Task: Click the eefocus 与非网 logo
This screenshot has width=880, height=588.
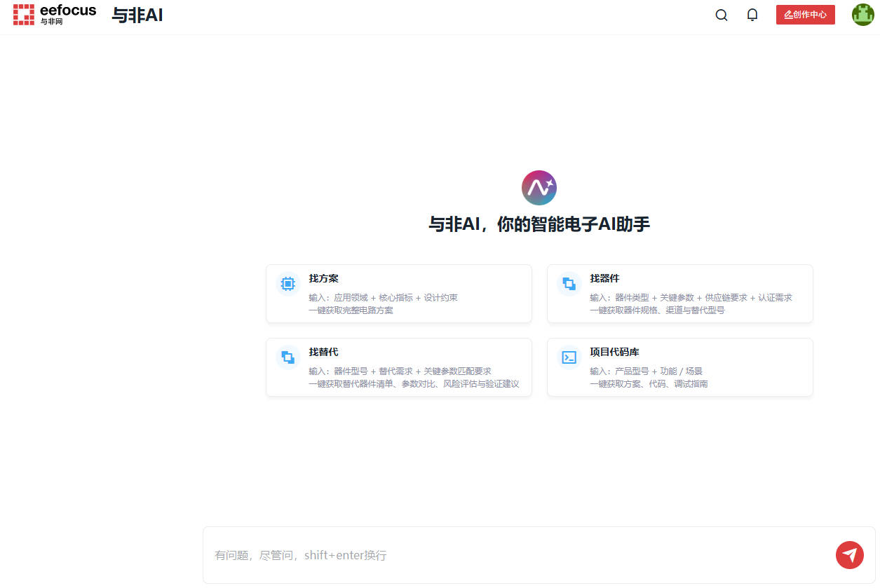Action: [x=55, y=15]
